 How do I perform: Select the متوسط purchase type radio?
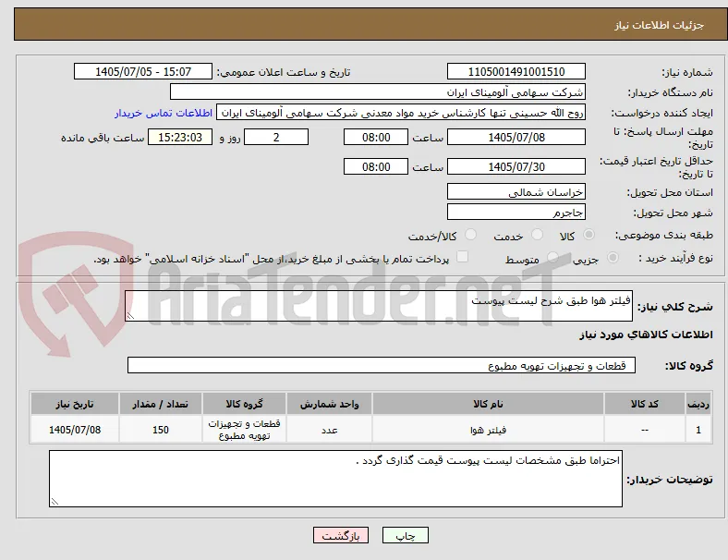point(552,257)
